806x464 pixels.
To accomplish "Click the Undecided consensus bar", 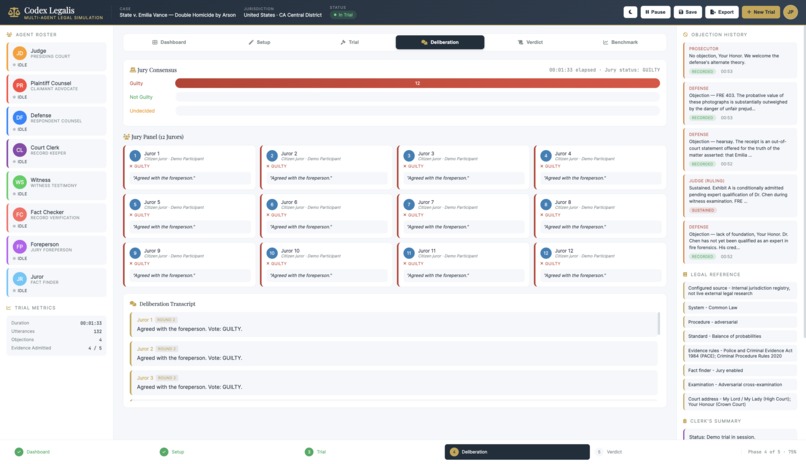I will tap(417, 110).
